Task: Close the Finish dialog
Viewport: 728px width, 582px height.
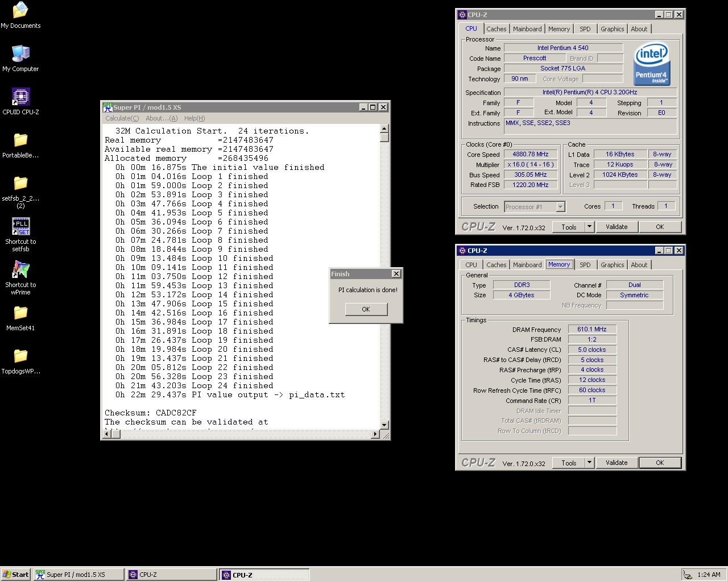Action: (396, 274)
